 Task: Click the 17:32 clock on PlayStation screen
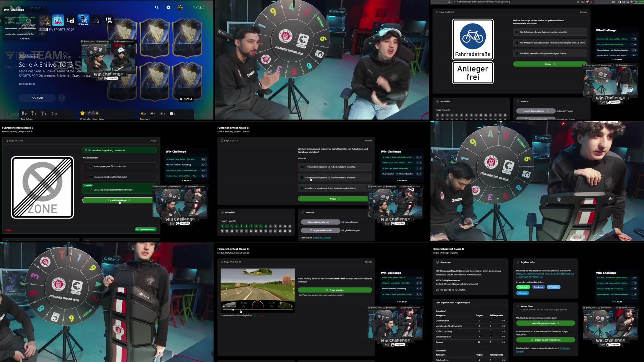198,7
